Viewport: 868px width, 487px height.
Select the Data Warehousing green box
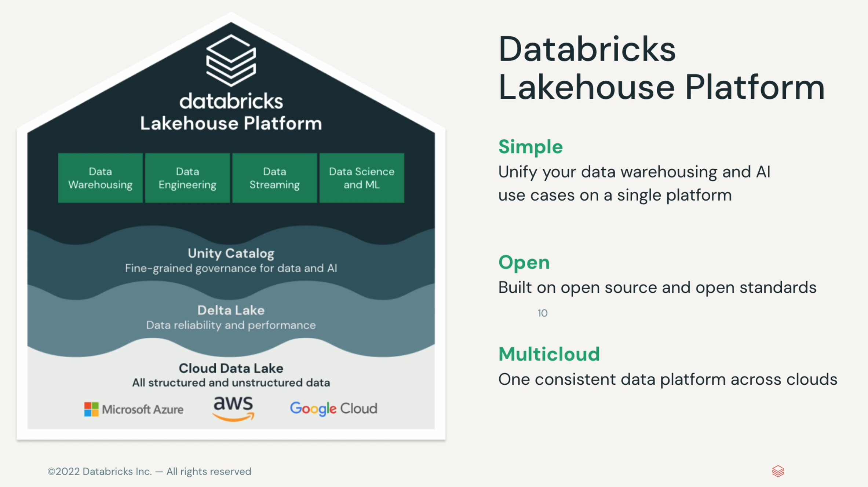(x=100, y=178)
